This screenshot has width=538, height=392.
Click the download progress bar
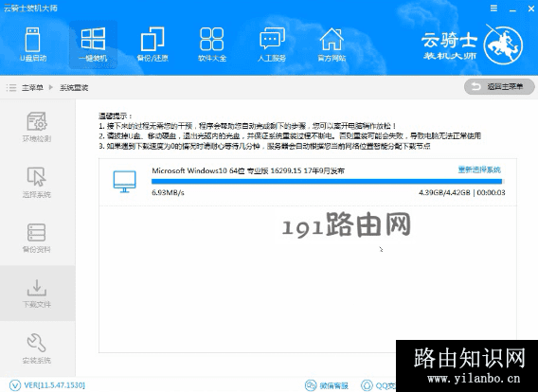pos(327,182)
